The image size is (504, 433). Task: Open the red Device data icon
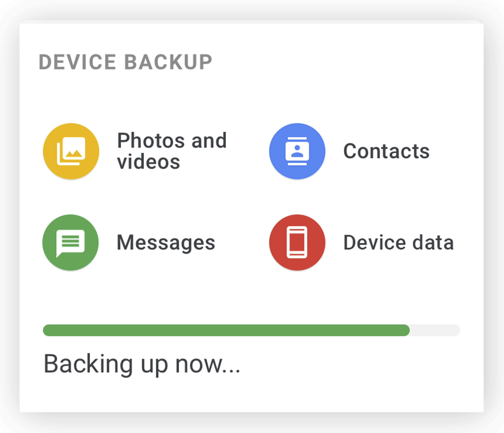tap(297, 242)
